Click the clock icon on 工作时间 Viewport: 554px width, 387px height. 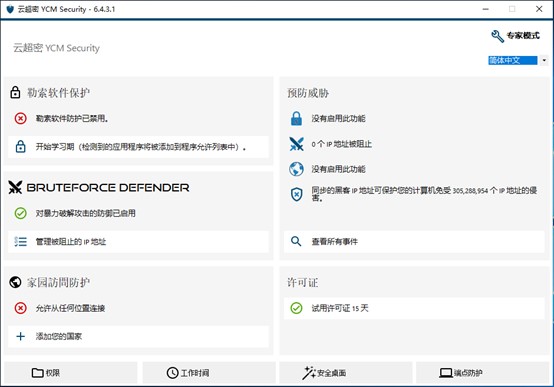172,373
